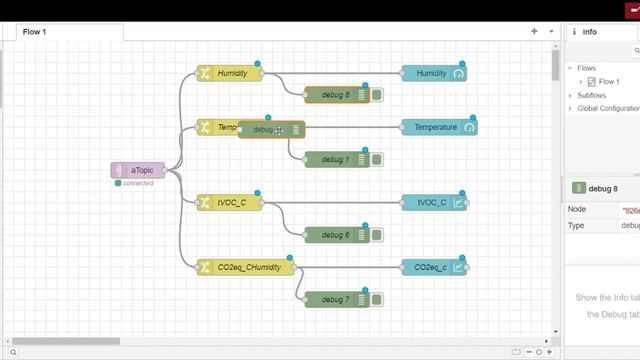Select the debug 7 node

[x=337, y=300]
